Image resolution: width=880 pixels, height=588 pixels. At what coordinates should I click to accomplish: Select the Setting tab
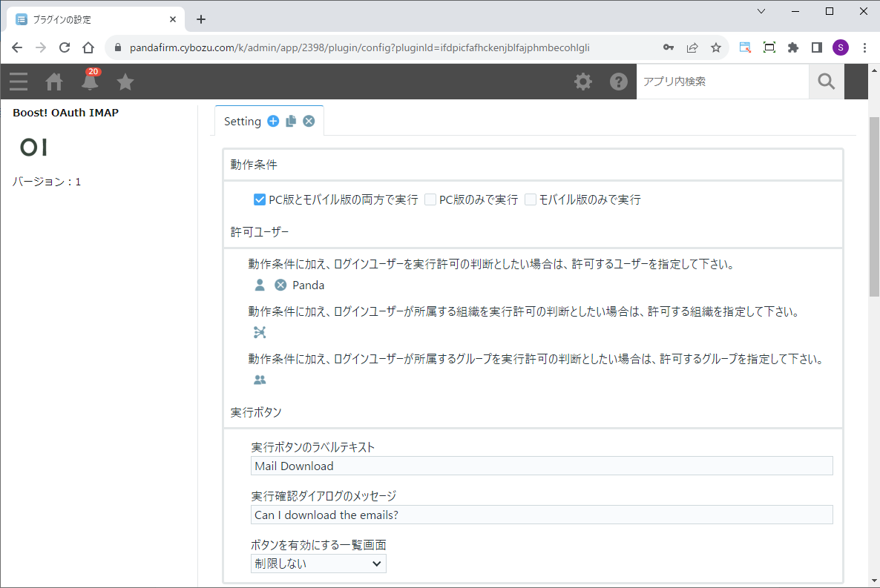tap(243, 121)
